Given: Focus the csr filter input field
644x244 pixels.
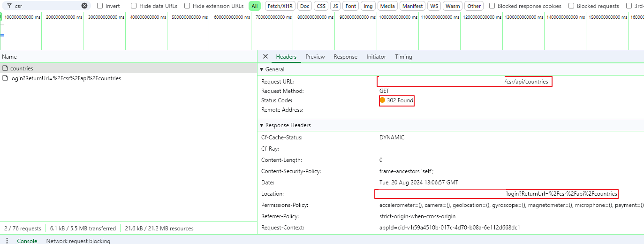Looking at the screenshot, I should click(x=47, y=6).
